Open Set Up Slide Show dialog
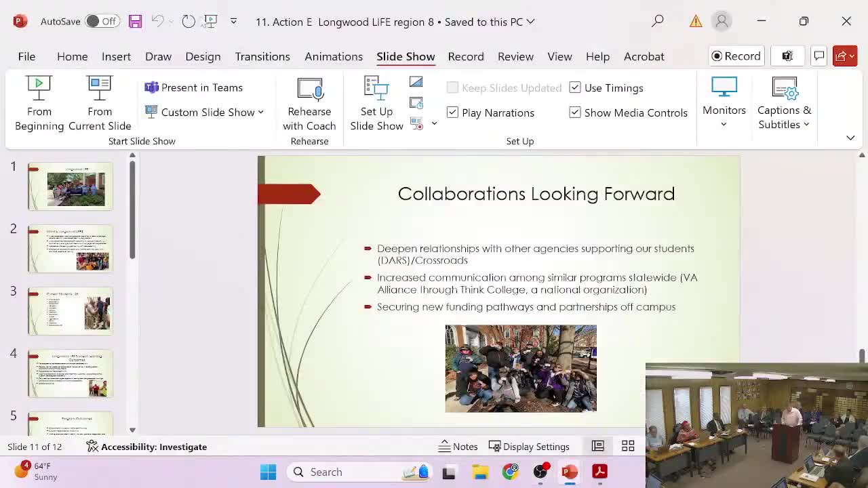868x488 pixels. tap(376, 103)
